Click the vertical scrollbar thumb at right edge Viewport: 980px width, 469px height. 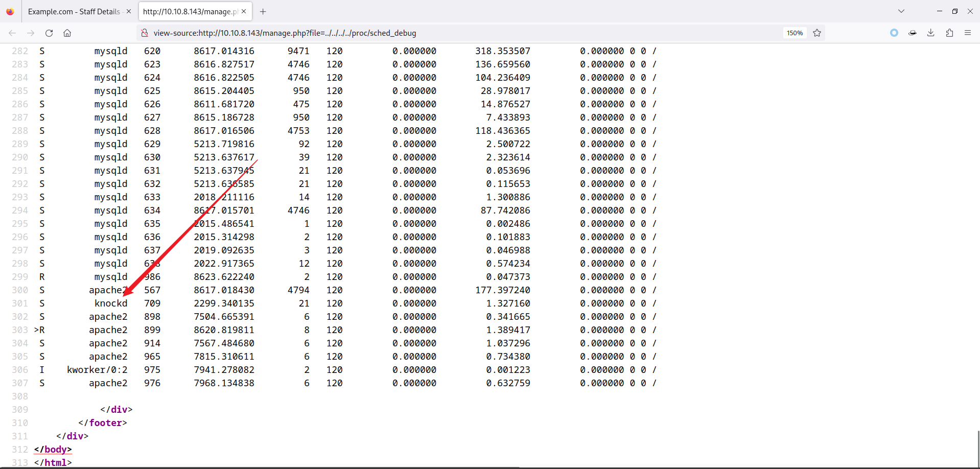[x=978, y=448]
